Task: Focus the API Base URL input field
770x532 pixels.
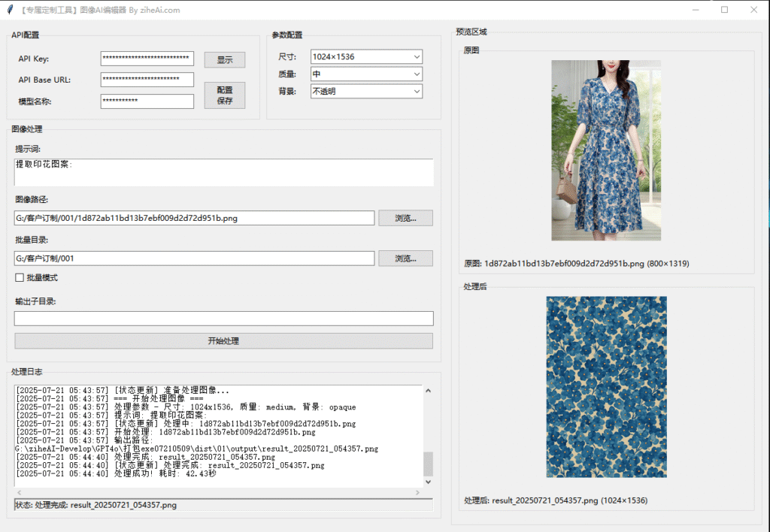Action: coord(147,80)
